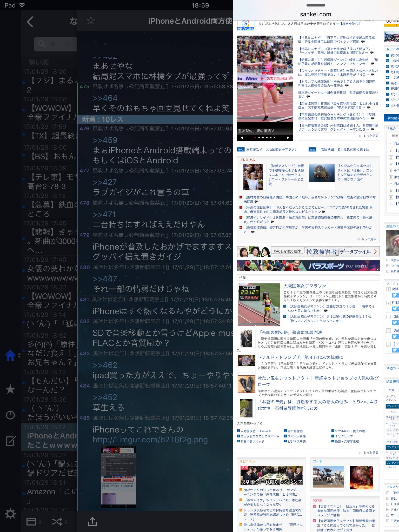Screen dimensions: 399x532
Task: Open the 台湾総統 Japanese tweet headline
Action: (338, 94)
